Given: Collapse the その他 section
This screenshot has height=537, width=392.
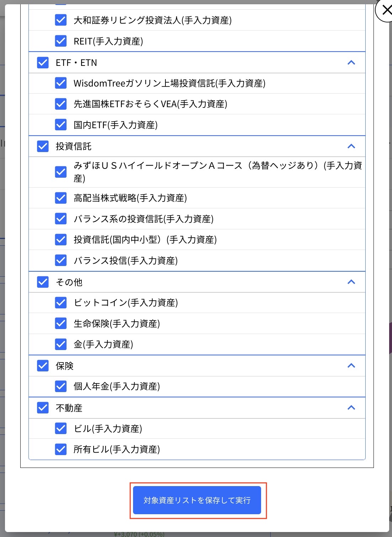Looking at the screenshot, I should coord(351,282).
